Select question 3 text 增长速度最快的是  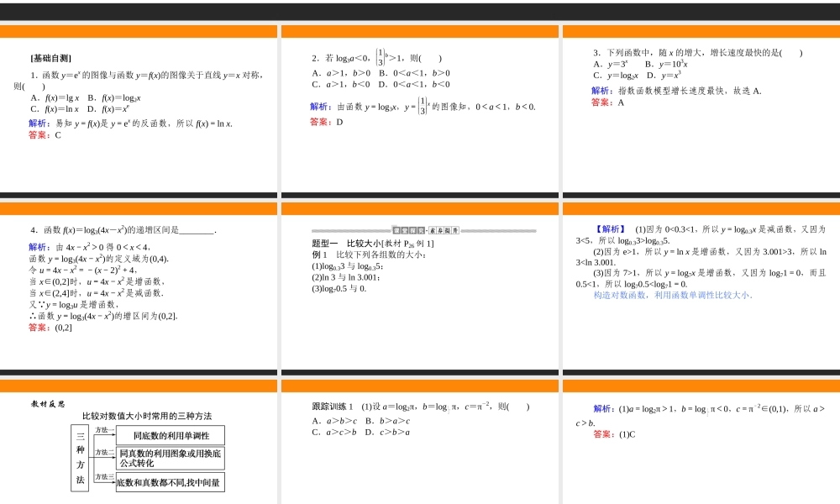pos(697,52)
